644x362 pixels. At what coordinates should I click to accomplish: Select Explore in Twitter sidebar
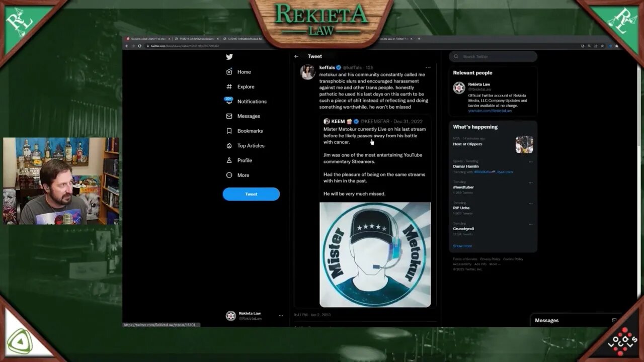(246, 86)
